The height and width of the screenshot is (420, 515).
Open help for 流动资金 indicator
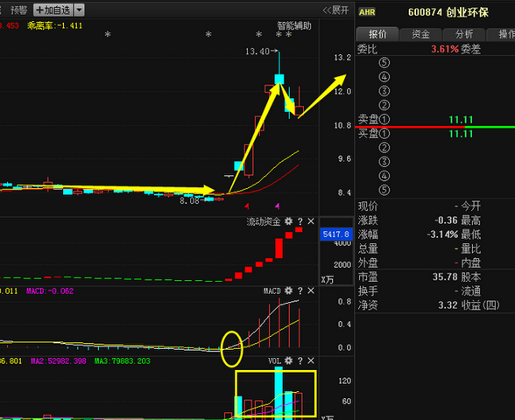tap(300, 221)
